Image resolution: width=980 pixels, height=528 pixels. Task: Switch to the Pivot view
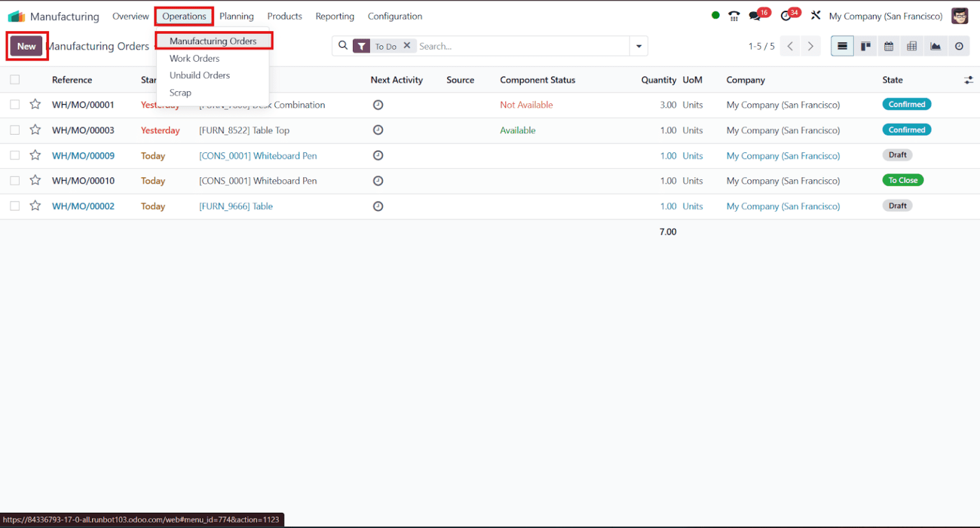[912, 46]
